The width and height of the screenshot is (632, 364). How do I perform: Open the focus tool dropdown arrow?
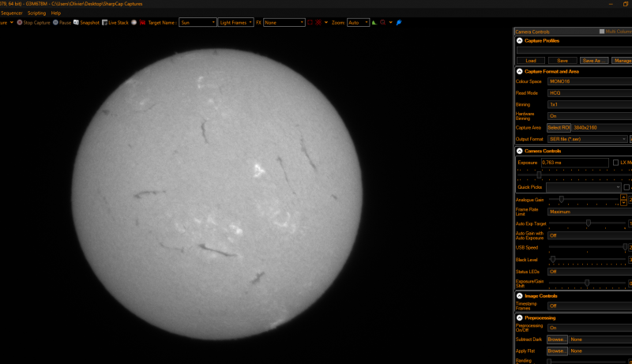390,23
